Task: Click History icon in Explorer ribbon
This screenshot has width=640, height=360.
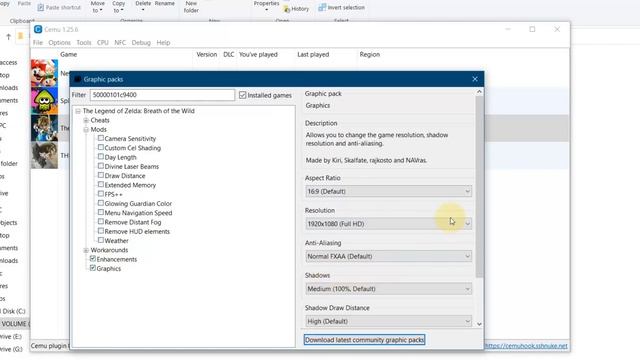Action: tap(287, 9)
